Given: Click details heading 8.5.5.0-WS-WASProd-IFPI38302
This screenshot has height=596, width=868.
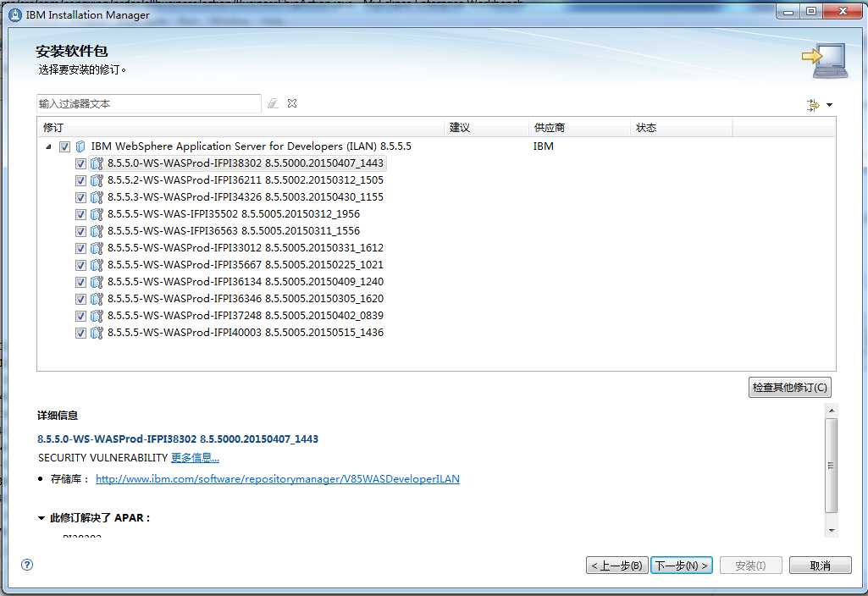Looking at the screenshot, I should [178, 439].
